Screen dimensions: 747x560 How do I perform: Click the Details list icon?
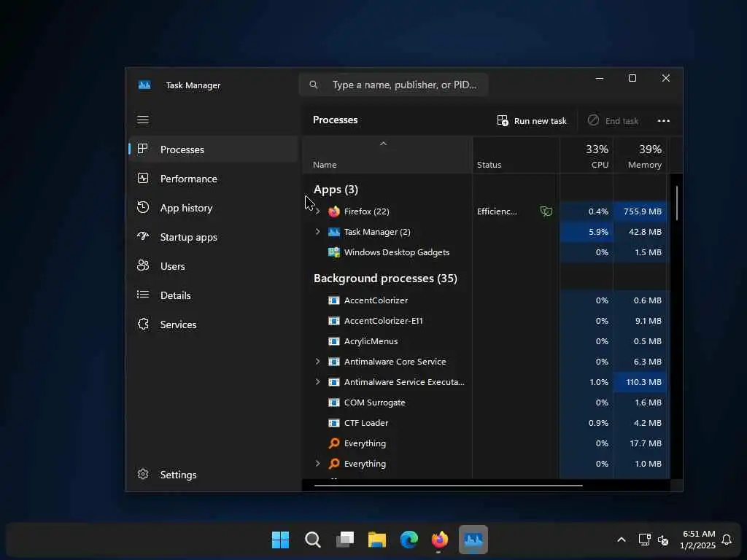click(143, 295)
